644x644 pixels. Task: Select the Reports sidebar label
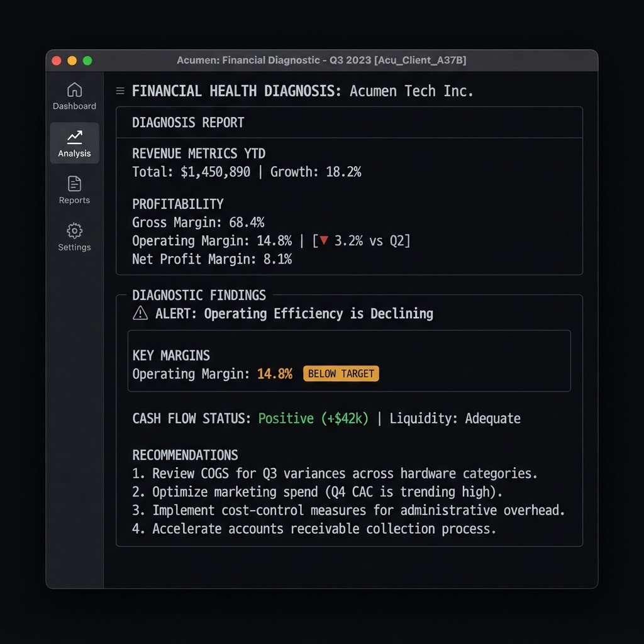[x=74, y=200]
